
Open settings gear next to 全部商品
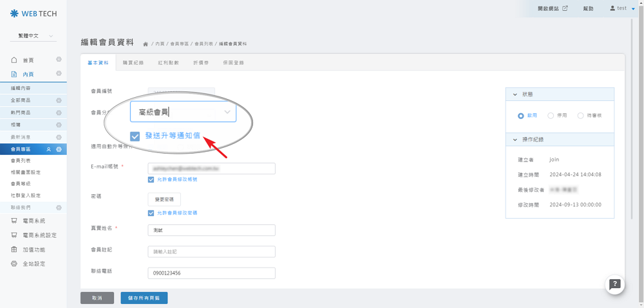coord(59,100)
